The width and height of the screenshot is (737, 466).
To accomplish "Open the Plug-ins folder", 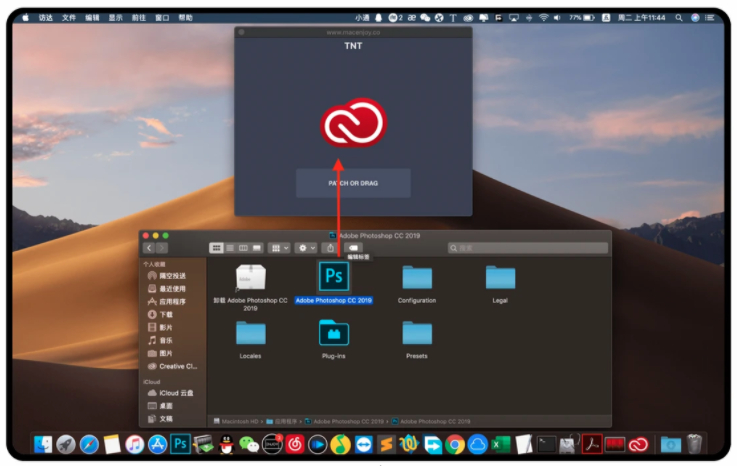I will tap(333, 332).
